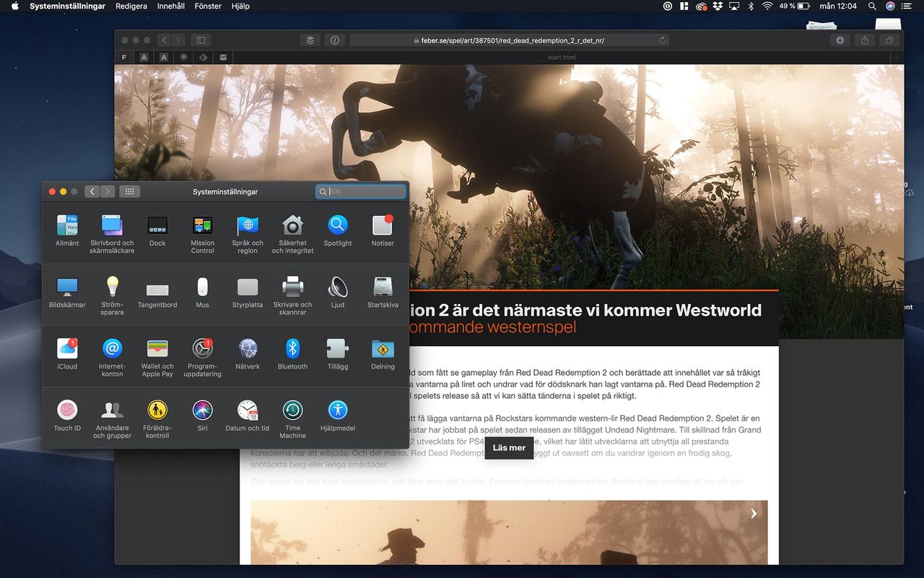This screenshot has width=924, height=578.
Task: Open Användare och grupper settings
Action: [x=112, y=419]
